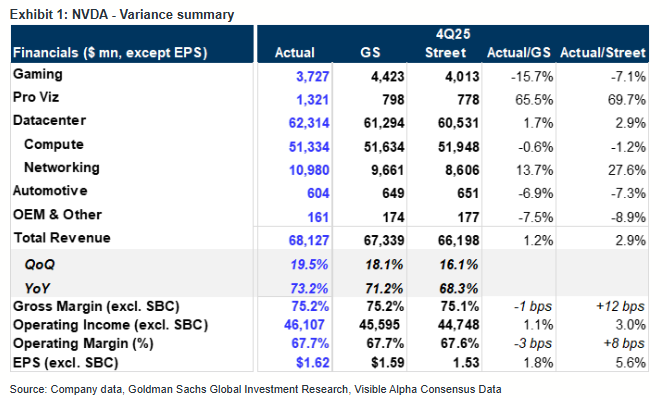Select the EPS actual value $1.62
The height and width of the screenshot is (398, 667).
(x=313, y=362)
